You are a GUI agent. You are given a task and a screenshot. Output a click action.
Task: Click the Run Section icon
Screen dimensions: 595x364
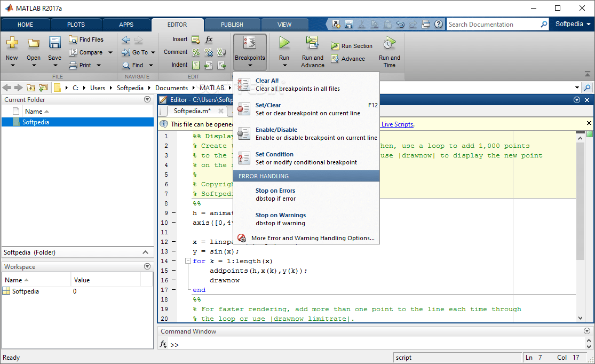[335, 46]
